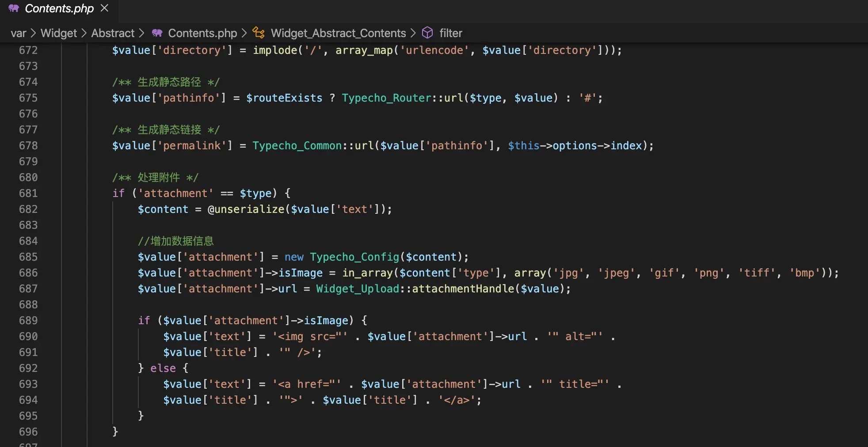868x447 pixels.
Task: Open the 'filter' method breadcrumb
Action: [451, 33]
